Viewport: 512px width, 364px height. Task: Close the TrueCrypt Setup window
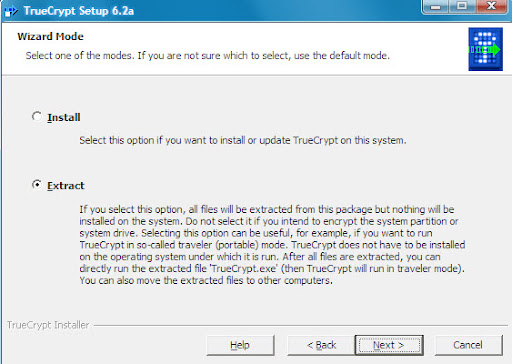pyautogui.click(x=493, y=6)
